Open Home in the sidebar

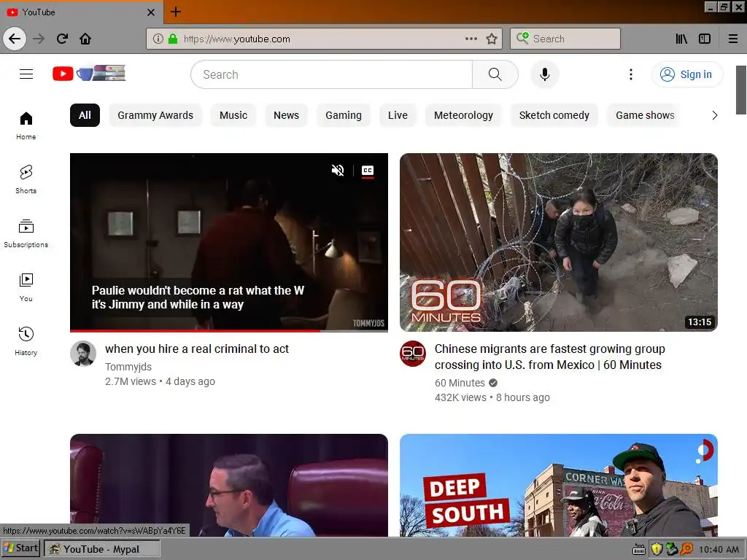[26, 125]
